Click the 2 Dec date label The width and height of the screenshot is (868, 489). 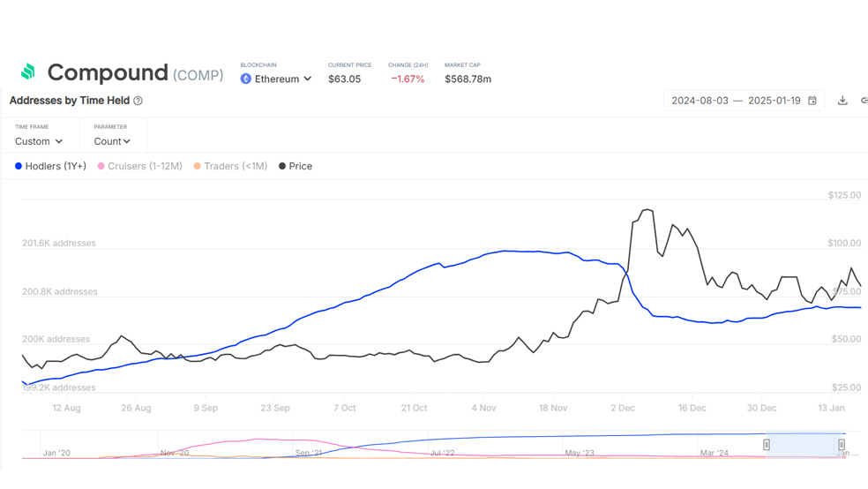623,408
